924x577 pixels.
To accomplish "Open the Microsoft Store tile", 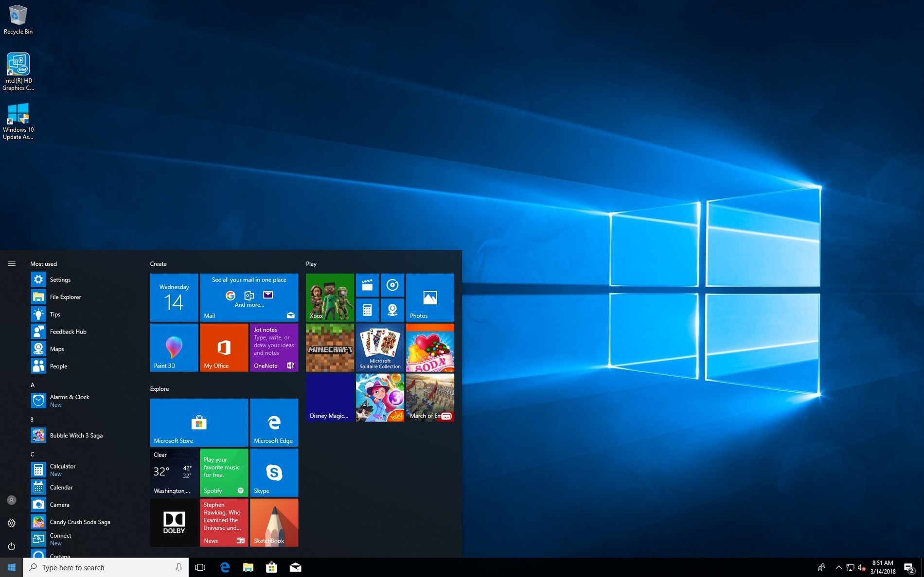I will 199,422.
